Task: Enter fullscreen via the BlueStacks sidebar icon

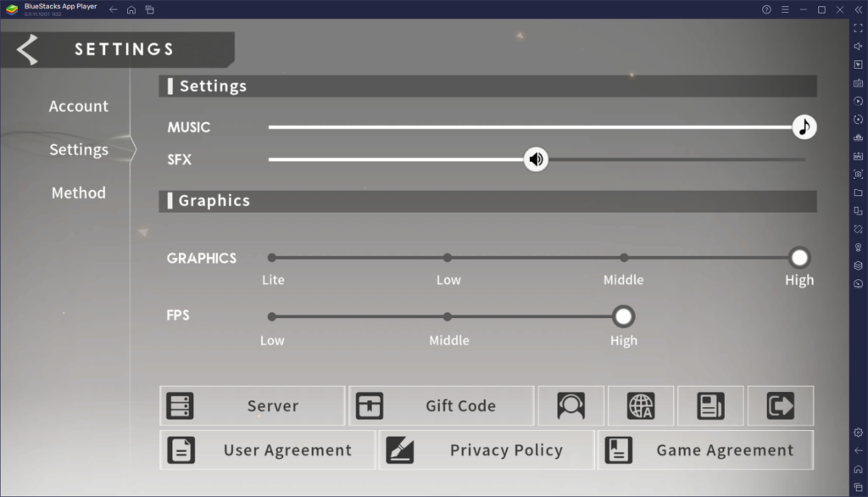Action: [x=858, y=27]
